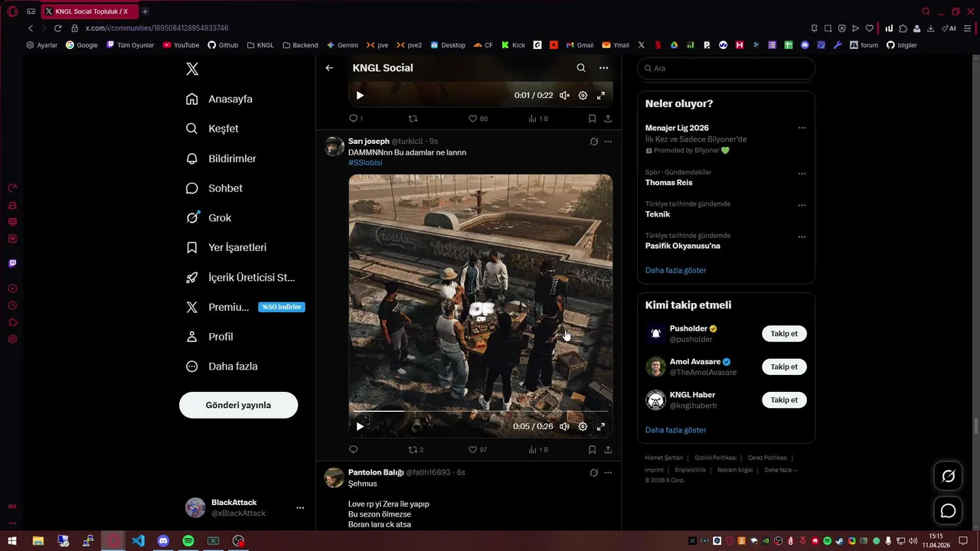Open the floating messages drawer button
The image size is (980, 551).
tap(948, 510)
